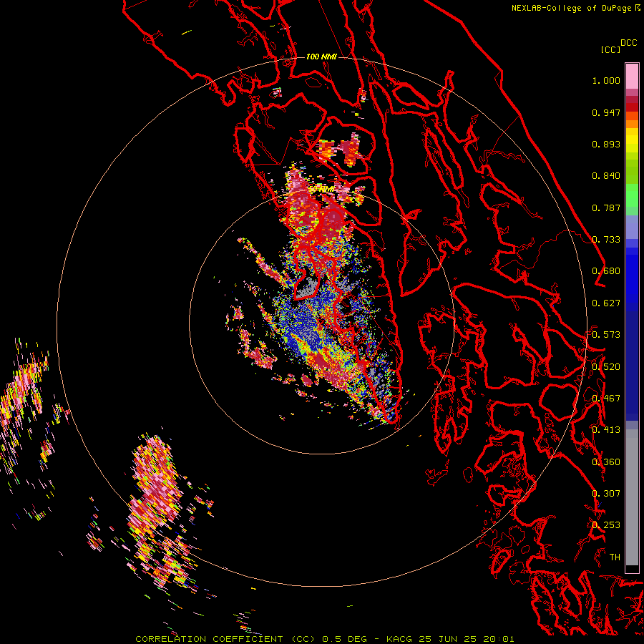The image size is (644, 644).
Task: Pick the yellow segment of the color bar
Action: [x=632, y=140]
